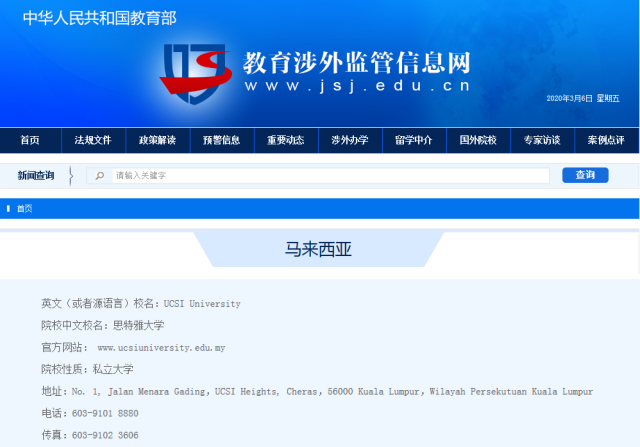Open the 政策解读 menu item
This screenshot has height=447, width=640.
(158, 140)
